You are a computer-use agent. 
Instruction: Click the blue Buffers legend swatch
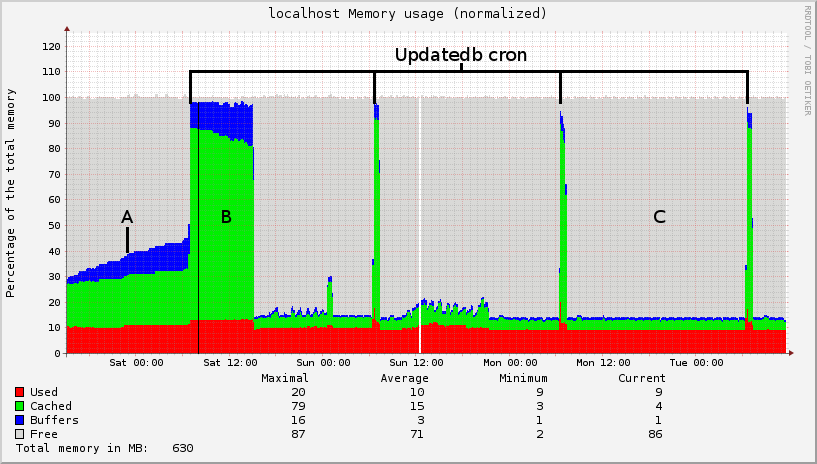tap(20, 421)
